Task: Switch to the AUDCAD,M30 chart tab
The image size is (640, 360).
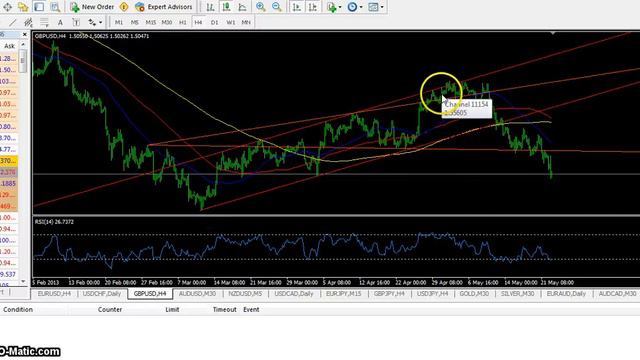Action: [x=617, y=293]
